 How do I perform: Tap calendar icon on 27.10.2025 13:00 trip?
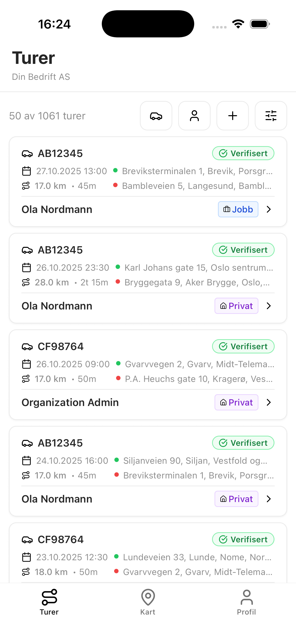click(27, 171)
